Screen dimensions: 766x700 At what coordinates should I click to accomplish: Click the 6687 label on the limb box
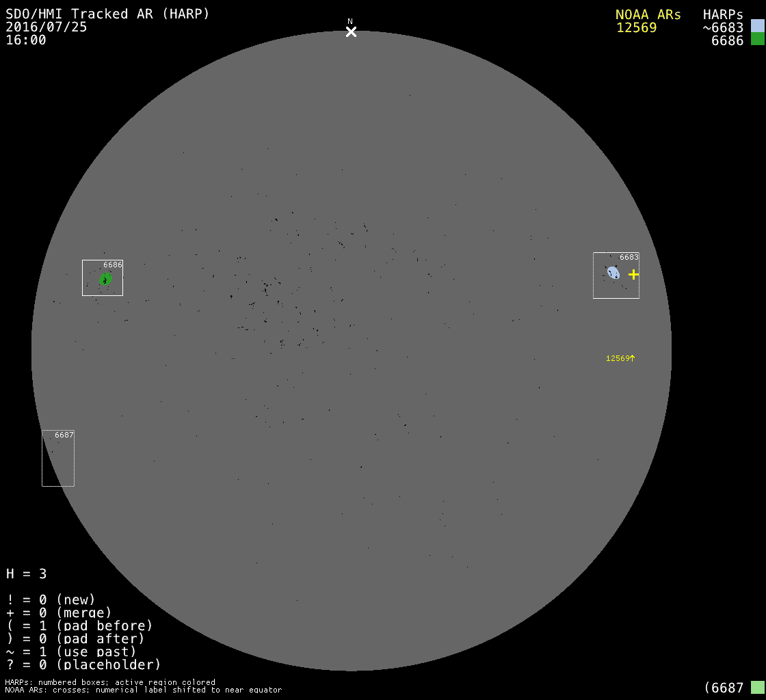(64, 435)
